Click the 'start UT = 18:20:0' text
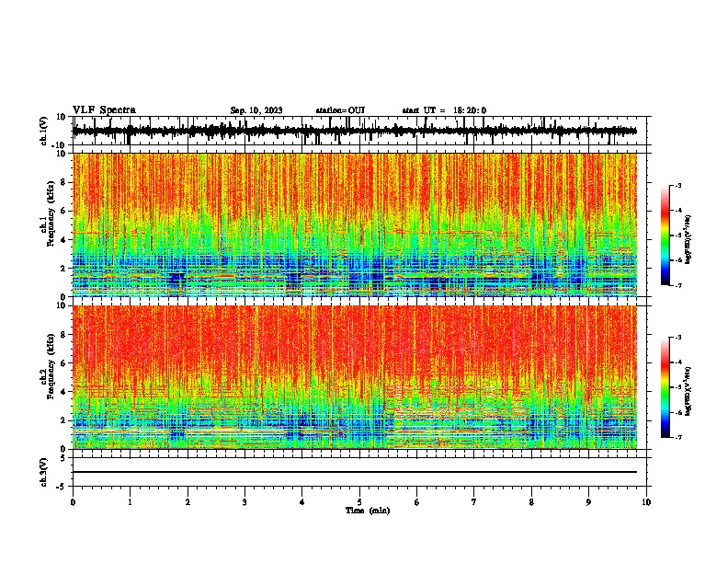 click(444, 110)
